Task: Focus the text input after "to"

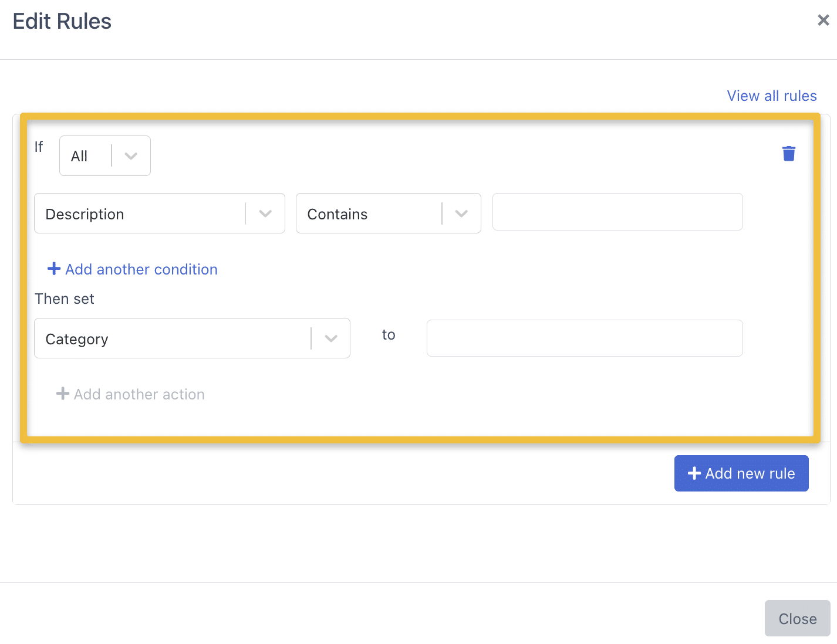Action: click(585, 338)
